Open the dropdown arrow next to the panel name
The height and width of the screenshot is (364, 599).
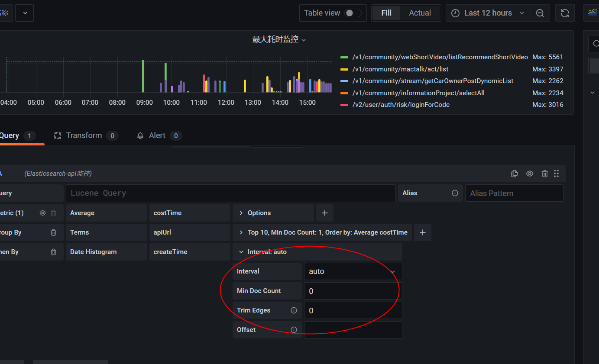point(25,13)
